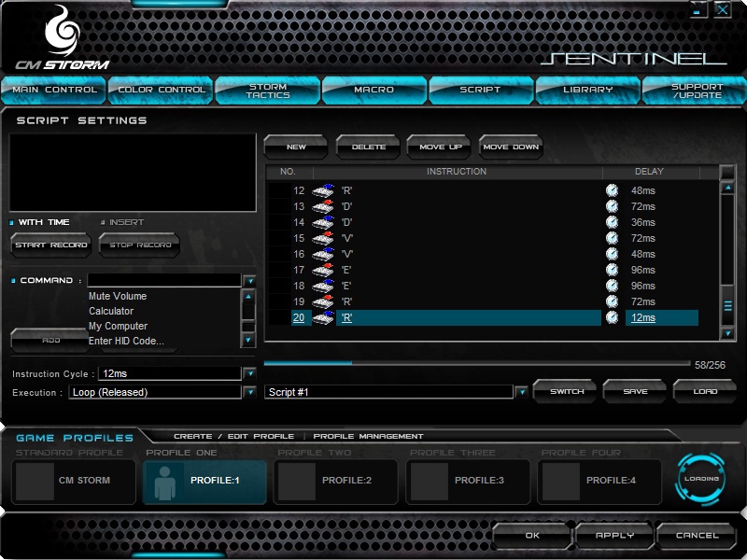Image resolution: width=747 pixels, height=560 pixels.
Task: Save the current script
Action: (x=635, y=391)
